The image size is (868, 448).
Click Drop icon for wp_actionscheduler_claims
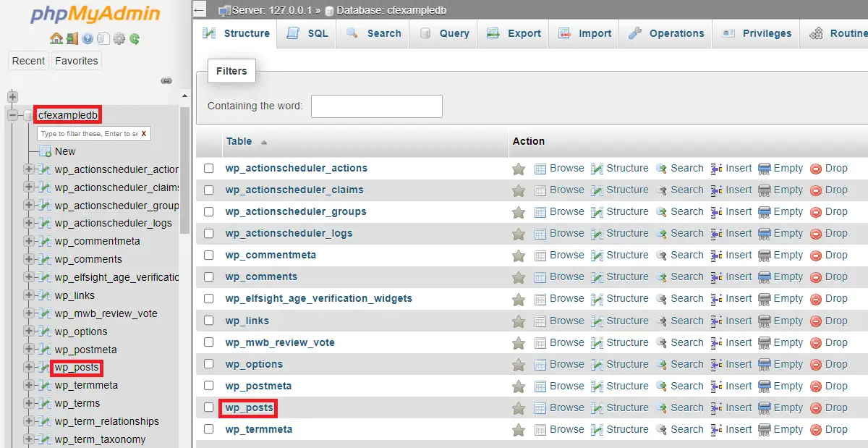pyautogui.click(x=816, y=190)
